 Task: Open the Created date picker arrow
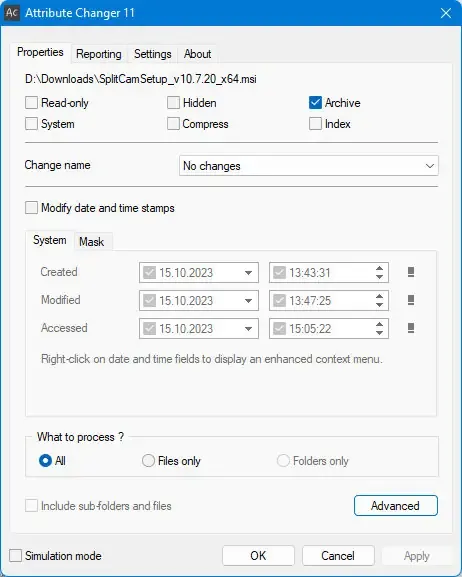(248, 273)
